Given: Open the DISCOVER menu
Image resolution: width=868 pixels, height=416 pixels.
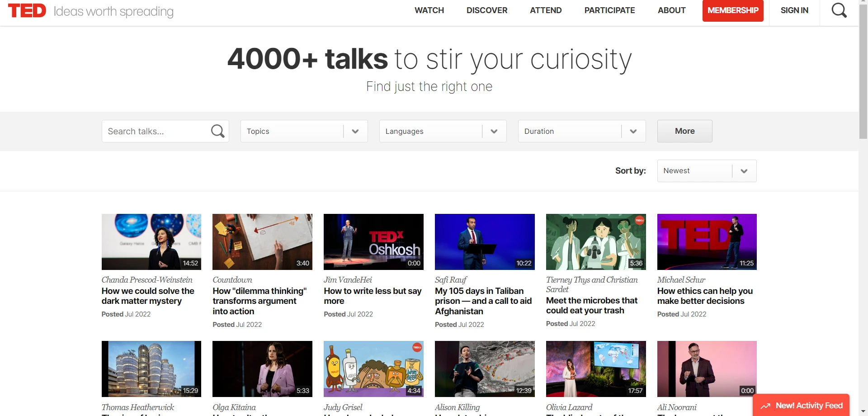Looking at the screenshot, I should click(487, 10).
